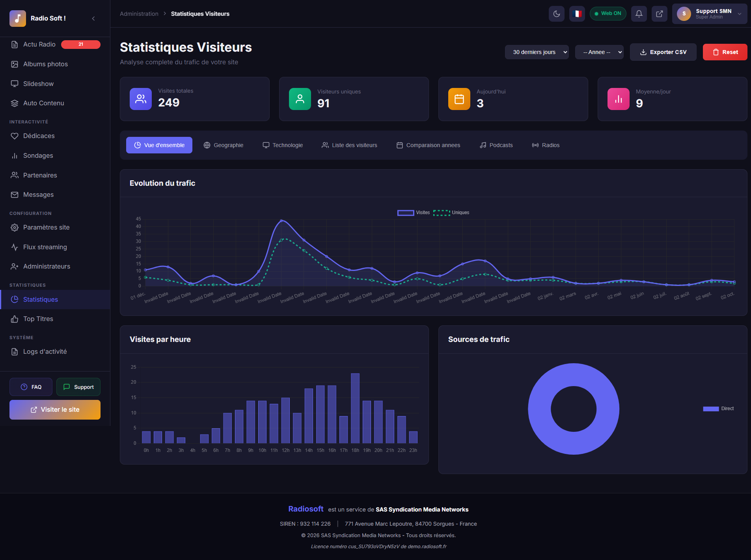Click the Visites totales users icon
Viewport: 751px width, 560px height.
click(141, 99)
